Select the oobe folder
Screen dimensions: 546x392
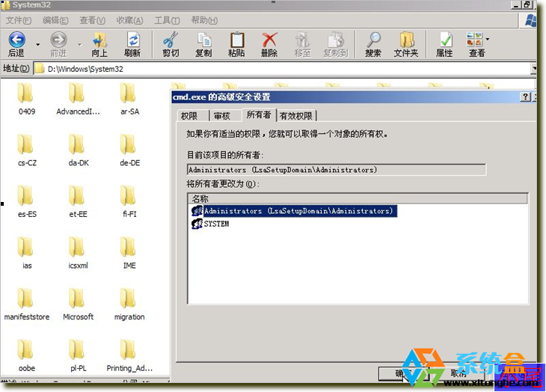pyautogui.click(x=26, y=356)
